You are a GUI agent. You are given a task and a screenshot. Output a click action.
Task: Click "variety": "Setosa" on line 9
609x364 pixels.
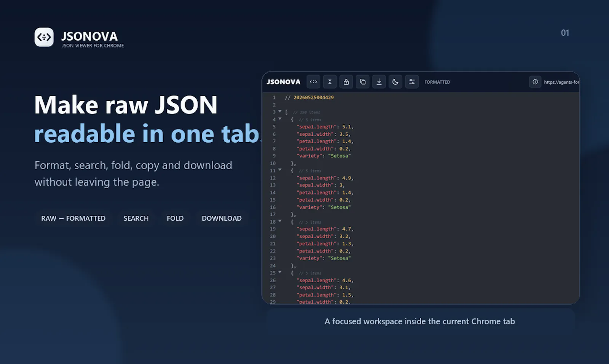click(x=324, y=156)
